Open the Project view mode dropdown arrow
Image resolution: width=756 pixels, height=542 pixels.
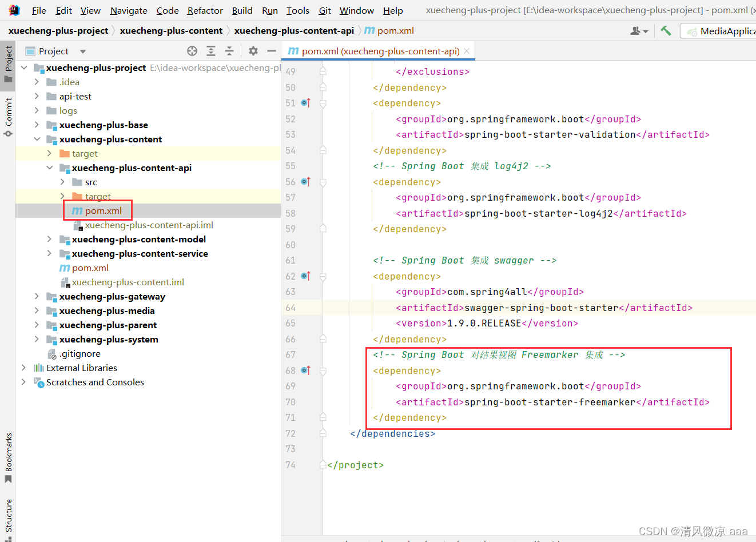(x=83, y=51)
